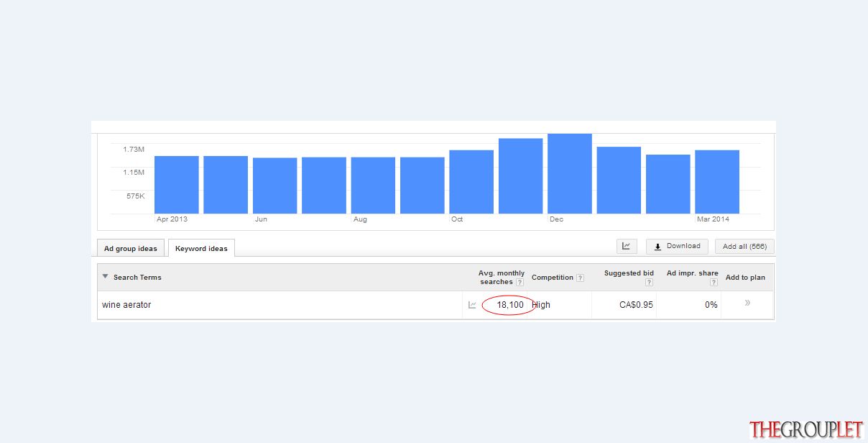Click the Apr 2013 chart bar
This screenshot has height=443, width=868.
[177, 185]
